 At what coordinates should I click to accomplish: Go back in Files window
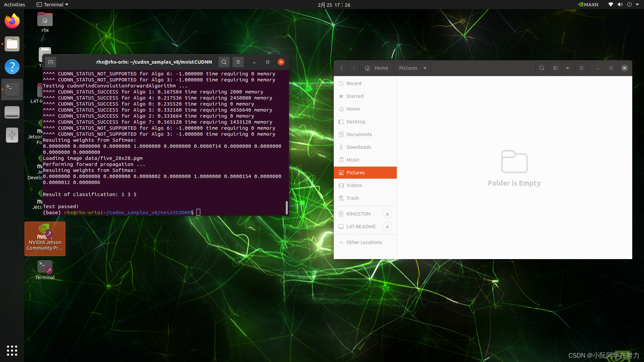click(x=341, y=68)
